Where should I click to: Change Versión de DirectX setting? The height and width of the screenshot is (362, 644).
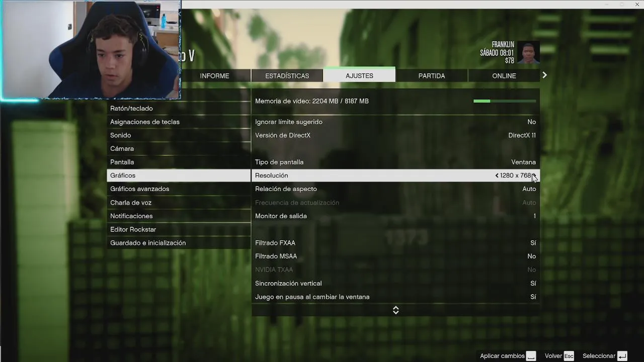point(395,135)
